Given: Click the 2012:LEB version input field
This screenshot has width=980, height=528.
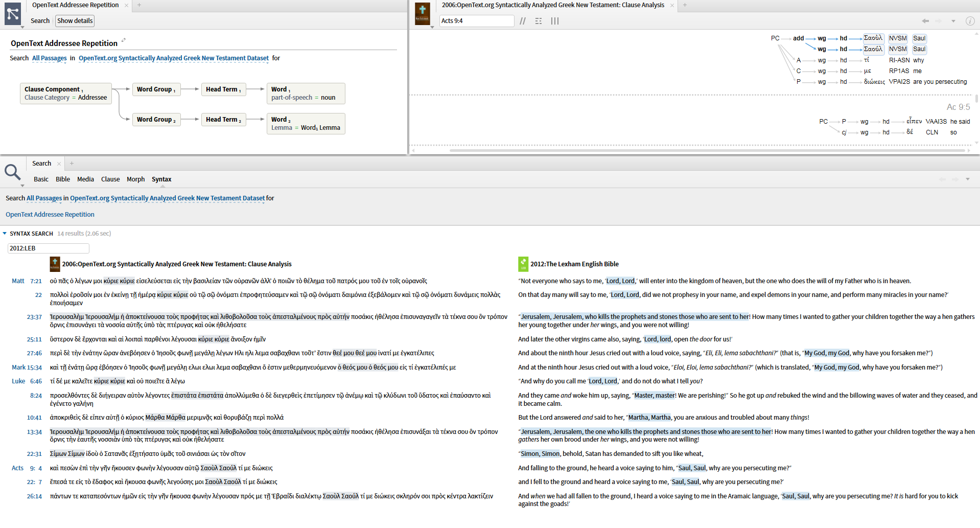Looking at the screenshot, I should [x=49, y=248].
